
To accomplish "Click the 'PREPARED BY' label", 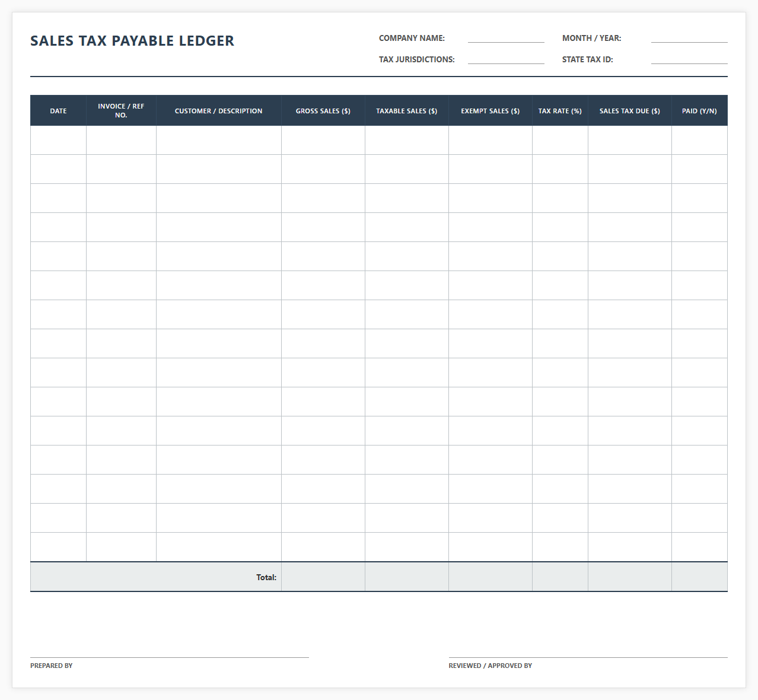I will [x=52, y=666].
